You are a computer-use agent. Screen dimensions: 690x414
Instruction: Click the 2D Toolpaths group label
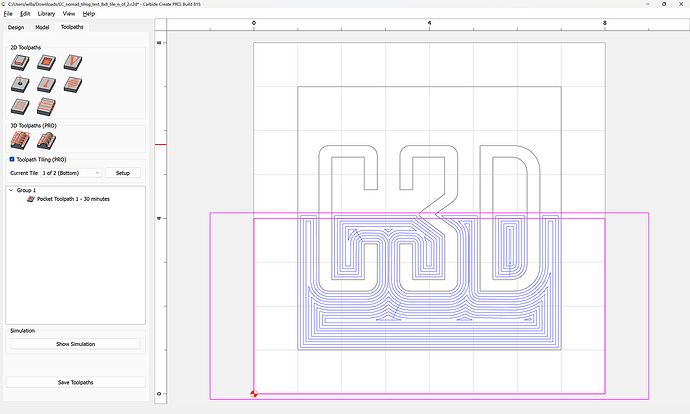[26, 48]
